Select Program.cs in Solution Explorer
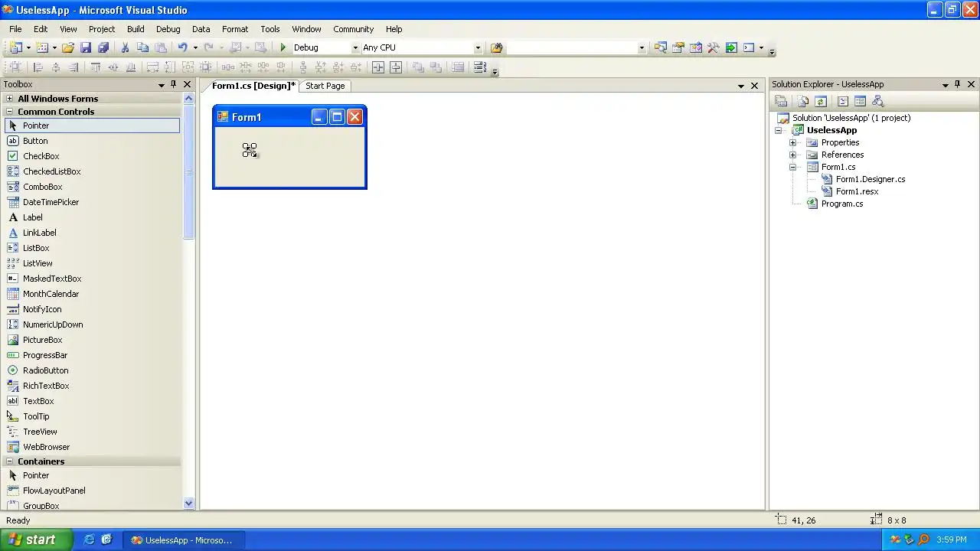The height and width of the screenshot is (551, 980). [x=841, y=204]
